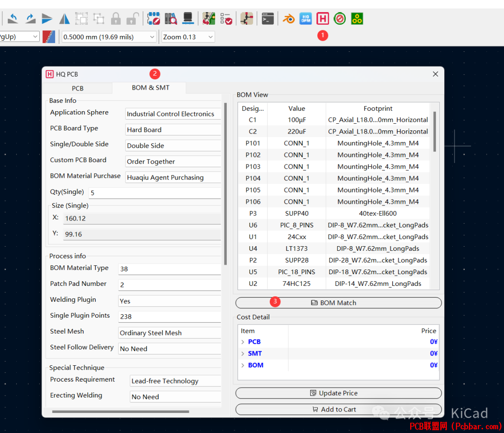This screenshot has width=504, height=433.
Task: Select the U4 LT1373 row
Action: [x=334, y=248]
